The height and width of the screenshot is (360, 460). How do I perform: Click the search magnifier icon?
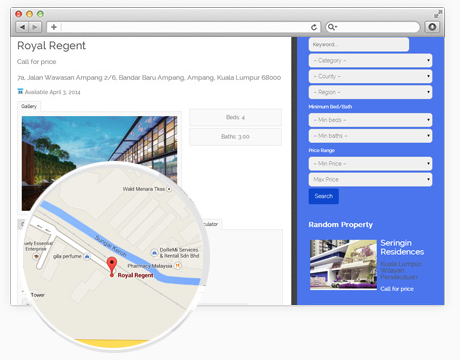click(331, 27)
